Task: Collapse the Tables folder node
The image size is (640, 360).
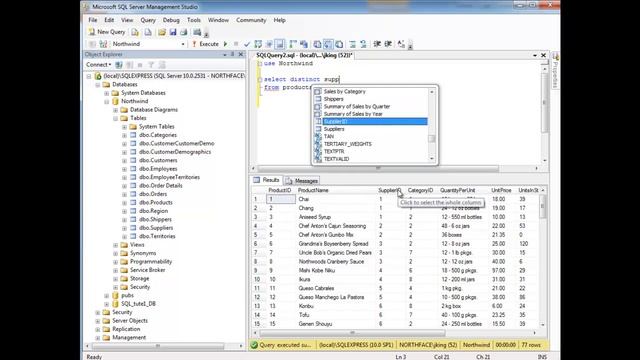Action: (116, 118)
